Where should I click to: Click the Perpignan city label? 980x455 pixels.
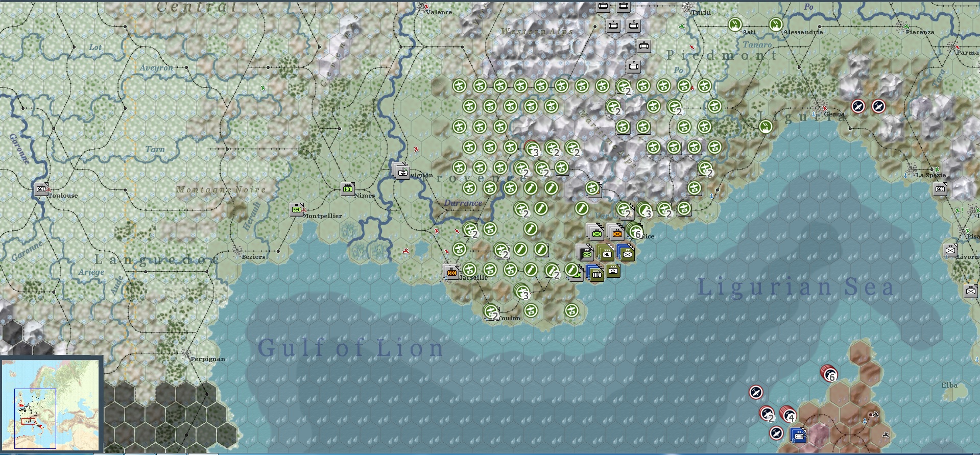(x=207, y=359)
